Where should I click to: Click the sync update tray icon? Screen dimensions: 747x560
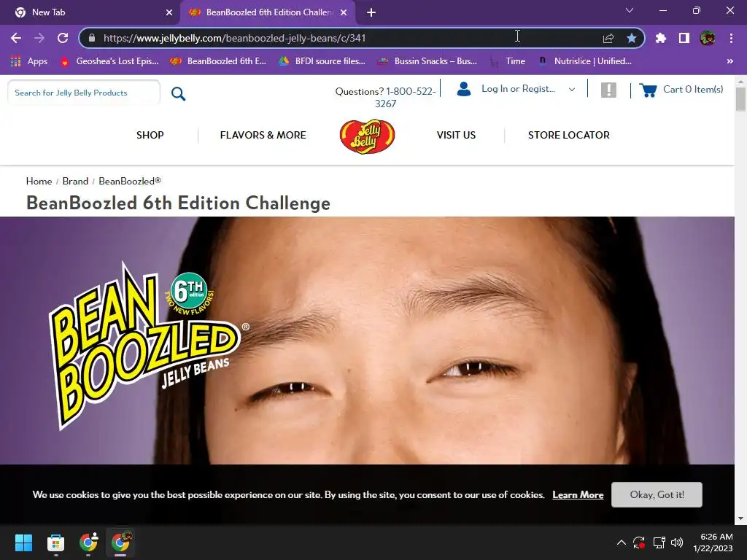click(639, 542)
